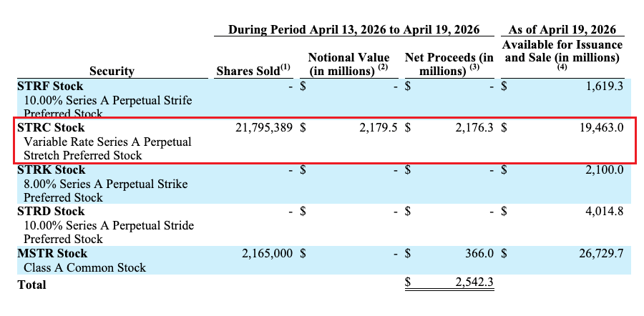Select STRC available value 19,463.0

click(x=601, y=128)
